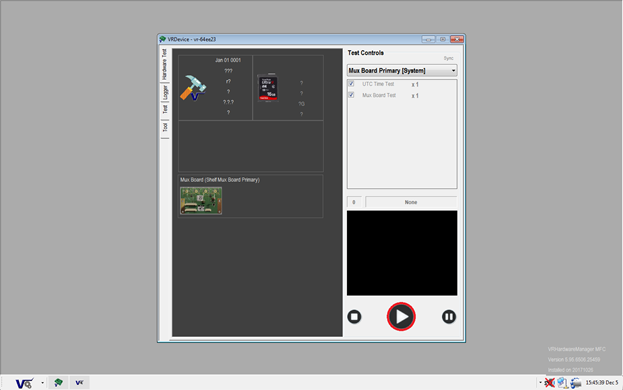Open the Mux Board circuit thumbnail
The image size is (623, 390).
[x=201, y=201]
